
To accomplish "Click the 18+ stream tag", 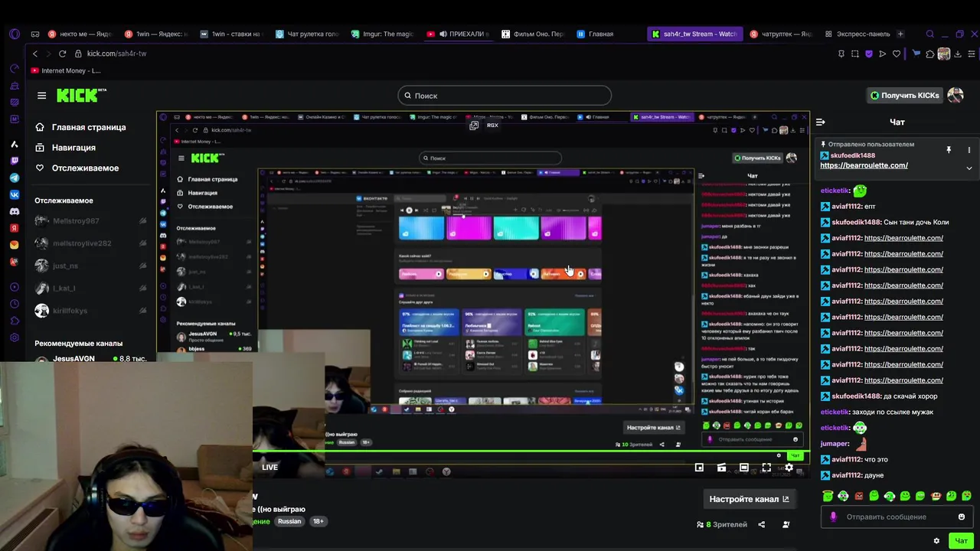I will [x=318, y=521].
